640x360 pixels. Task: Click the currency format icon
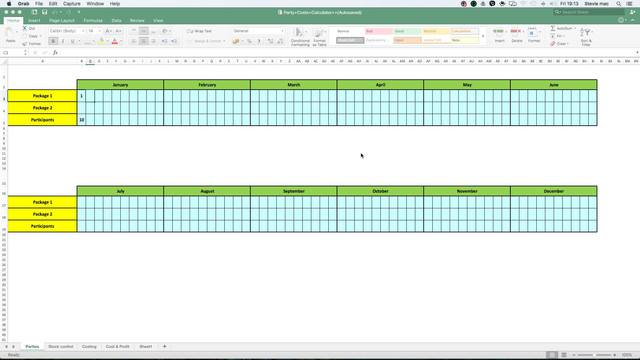(236, 41)
